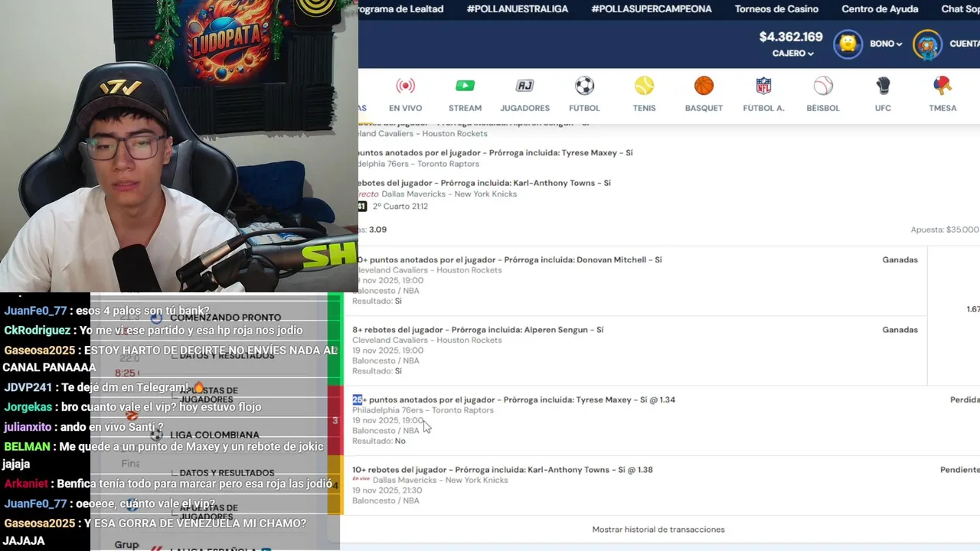Click the Arkaniet Benfica chat message
The image size is (980, 551).
(x=168, y=484)
